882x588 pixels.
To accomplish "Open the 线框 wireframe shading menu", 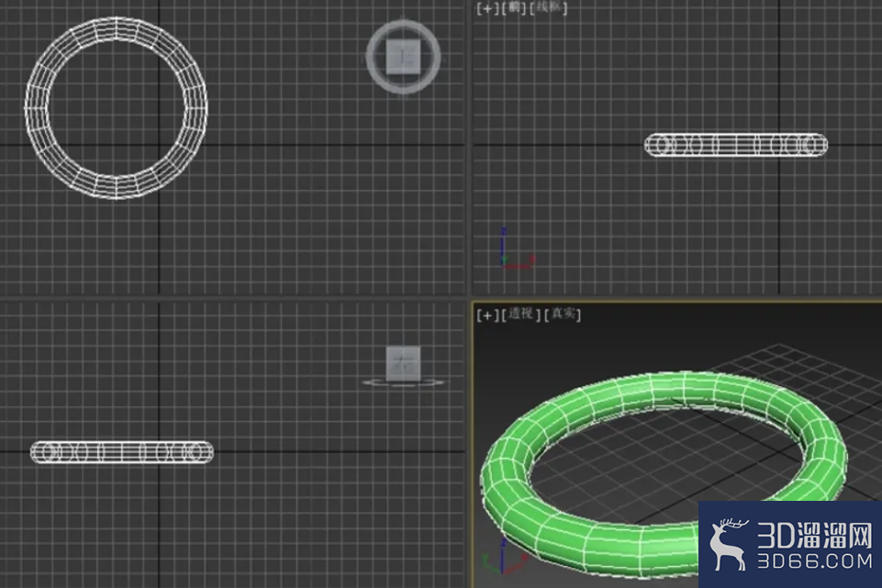I will 549,8.
